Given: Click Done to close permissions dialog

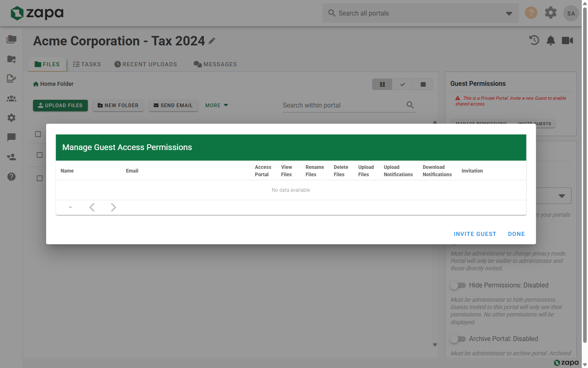Looking at the screenshot, I should pos(517,234).
